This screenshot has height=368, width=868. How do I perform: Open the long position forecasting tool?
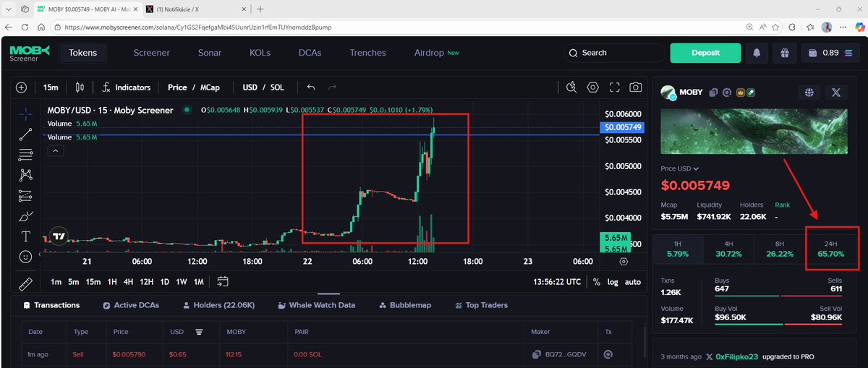(x=26, y=195)
